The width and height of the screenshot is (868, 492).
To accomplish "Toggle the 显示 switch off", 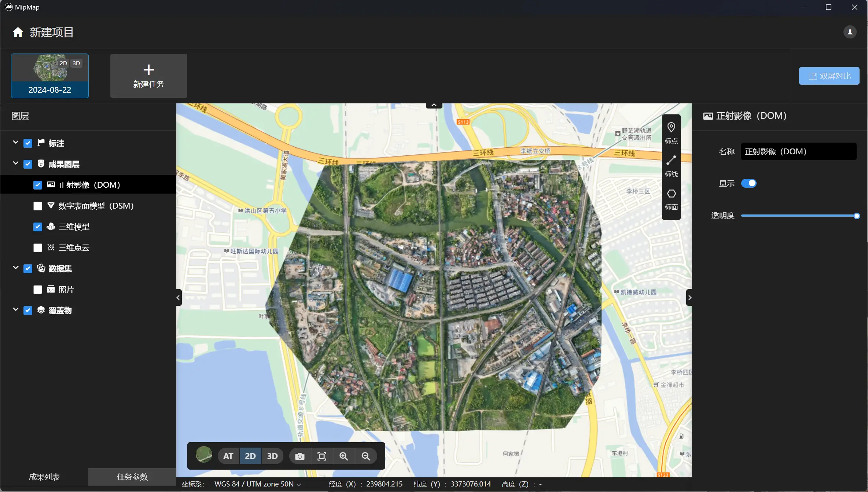I will tap(749, 183).
